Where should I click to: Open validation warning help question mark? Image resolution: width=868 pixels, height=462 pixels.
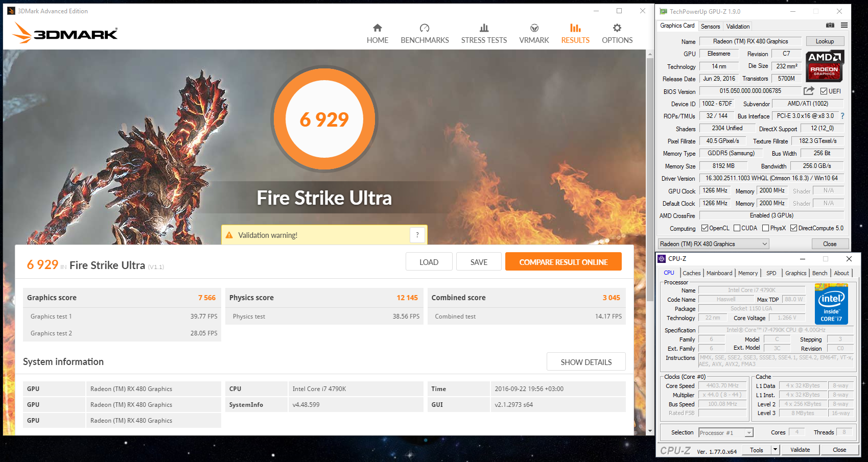point(417,235)
